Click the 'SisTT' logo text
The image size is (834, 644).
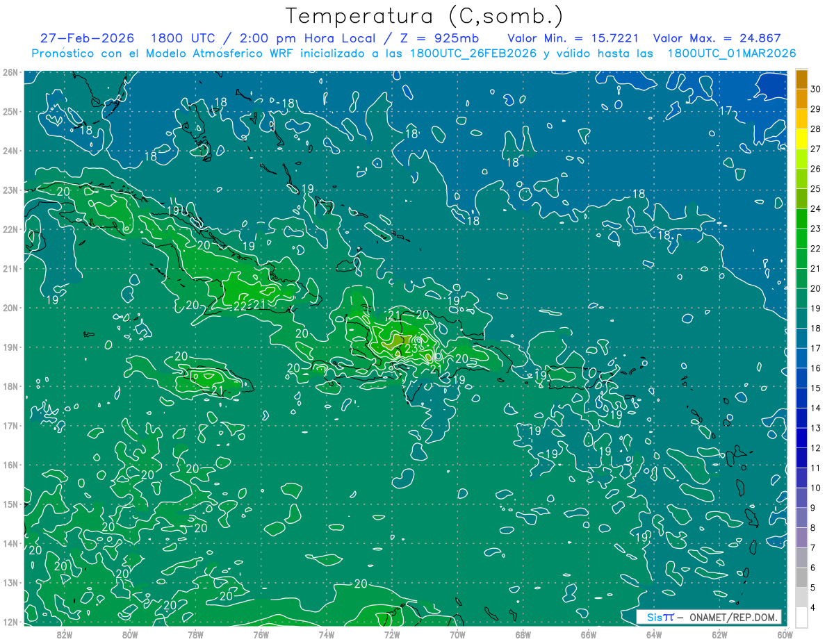660,617
